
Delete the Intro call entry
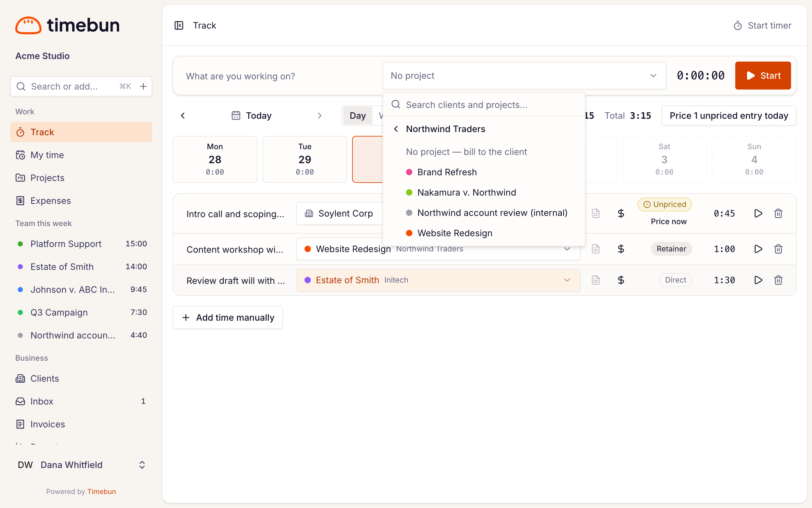pos(778,213)
